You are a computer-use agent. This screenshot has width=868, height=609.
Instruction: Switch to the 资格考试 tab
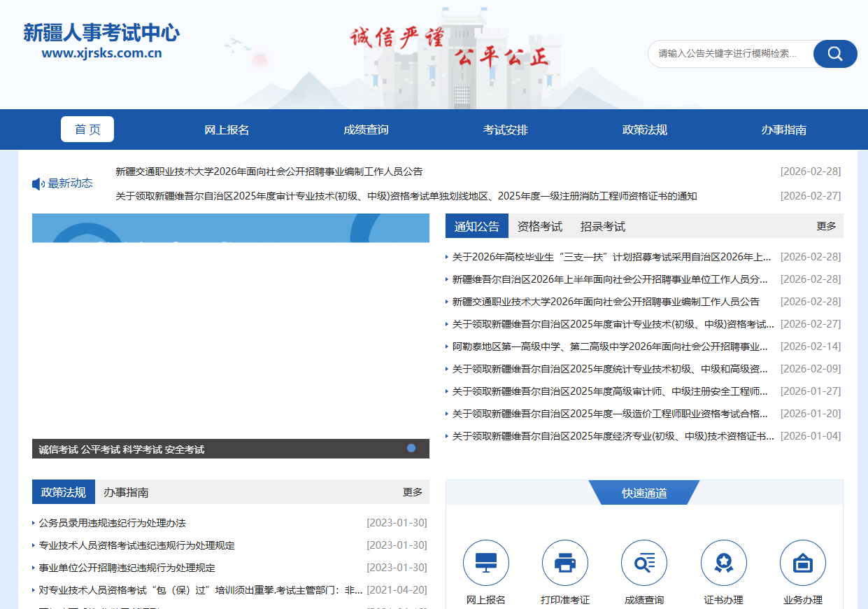539,226
